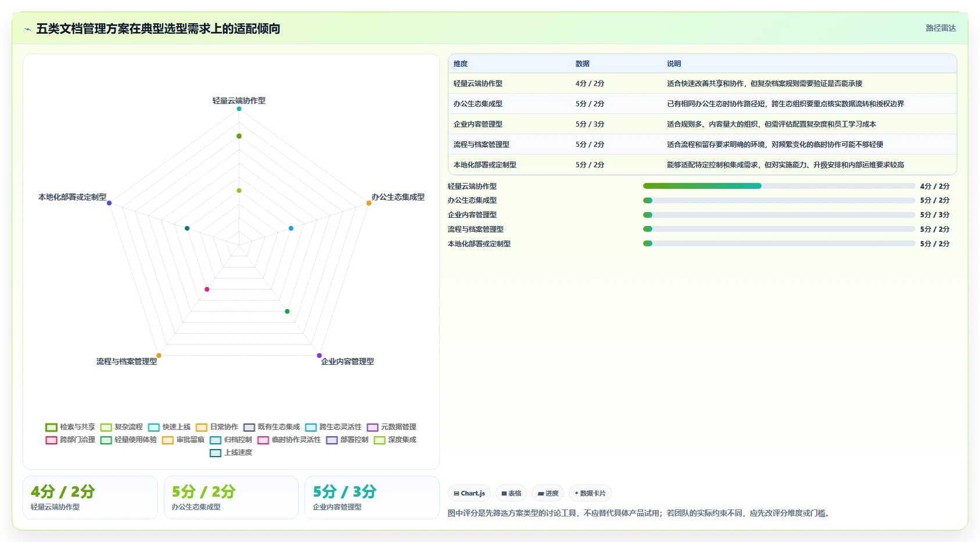This screenshot has width=980, height=542.
Task: Click the title icon beside 五类文档管理方案
Action: point(27,29)
